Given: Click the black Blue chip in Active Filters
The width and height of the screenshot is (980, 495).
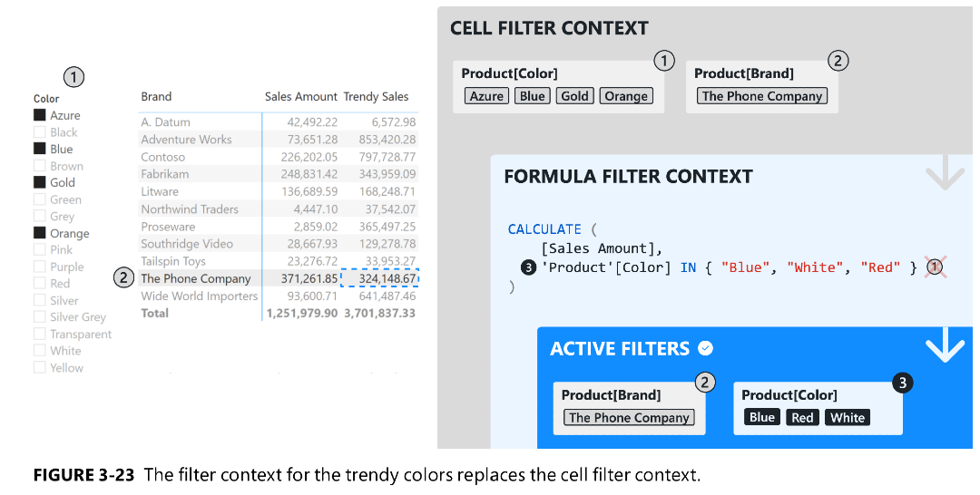Looking at the screenshot, I should pos(761,418).
